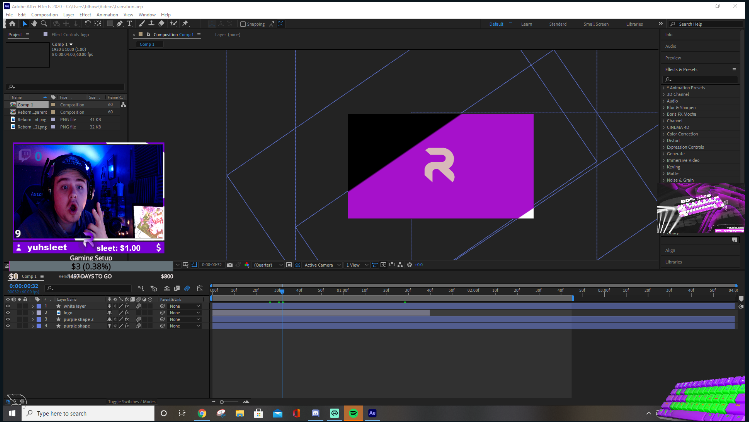Screen dimensions: 749x422
Task: Hide the logo layer with its eye icon
Action: coord(8,313)
